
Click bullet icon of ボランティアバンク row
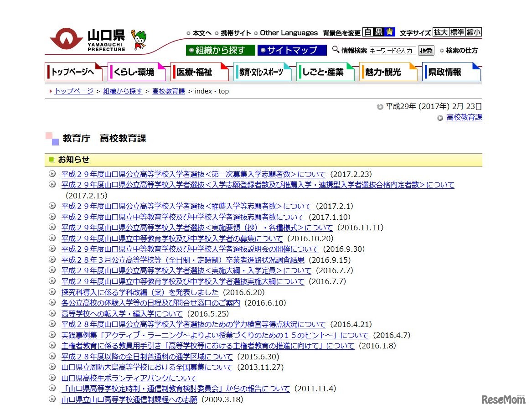coord(52,378)
